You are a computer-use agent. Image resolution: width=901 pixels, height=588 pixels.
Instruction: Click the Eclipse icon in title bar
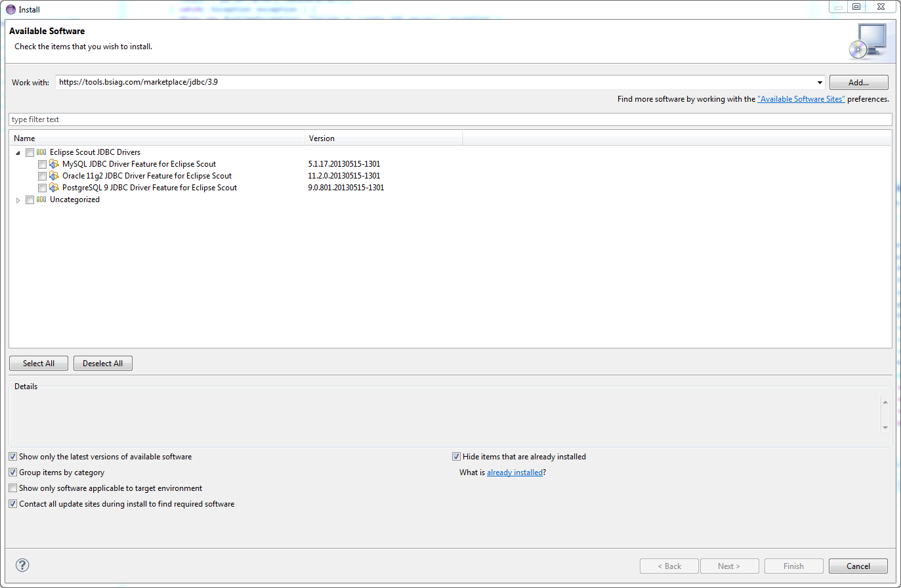point(10,9)
